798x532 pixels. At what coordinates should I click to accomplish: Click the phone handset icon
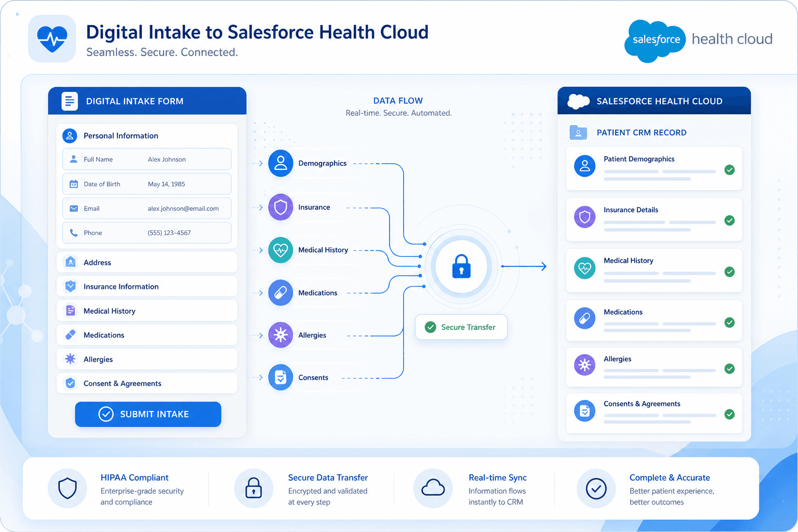click(x=74, y=233)
